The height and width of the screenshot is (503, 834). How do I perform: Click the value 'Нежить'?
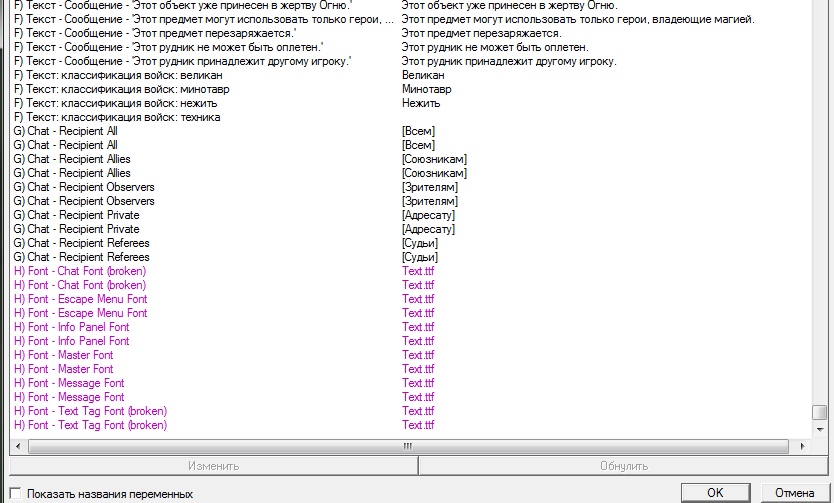pos(421,103)
